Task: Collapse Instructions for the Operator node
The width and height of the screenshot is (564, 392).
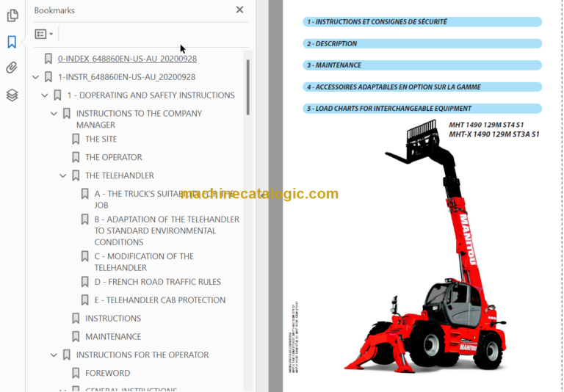Action: 54,355
